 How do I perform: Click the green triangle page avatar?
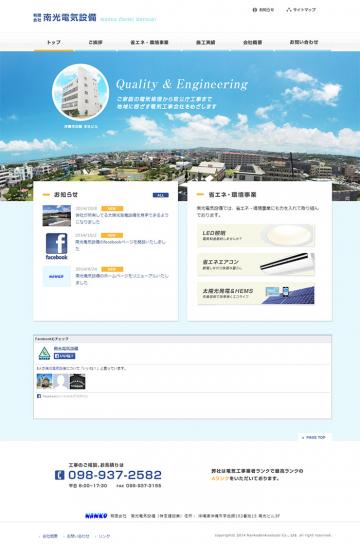pyautogui.click(x=44, y=353)
